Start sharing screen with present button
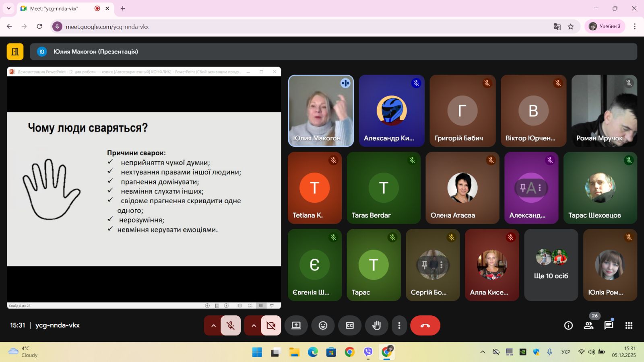The height and width of the screenshot is (362, 644). click(296, 325)
